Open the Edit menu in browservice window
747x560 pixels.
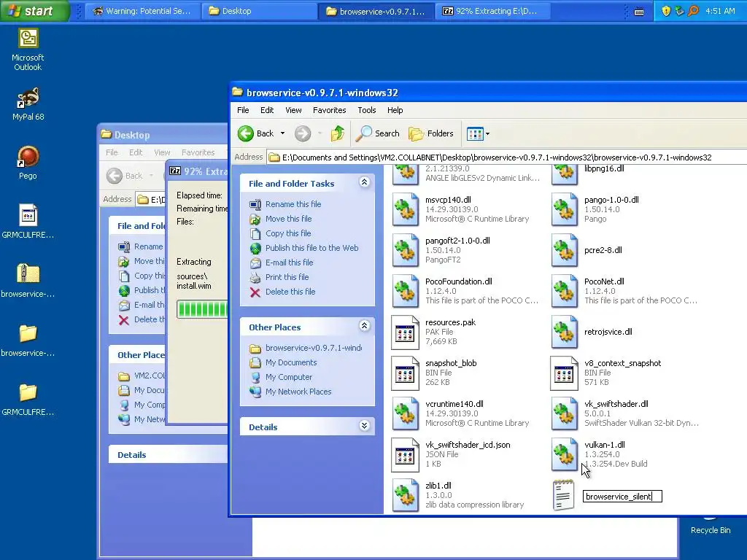point(267,110)
